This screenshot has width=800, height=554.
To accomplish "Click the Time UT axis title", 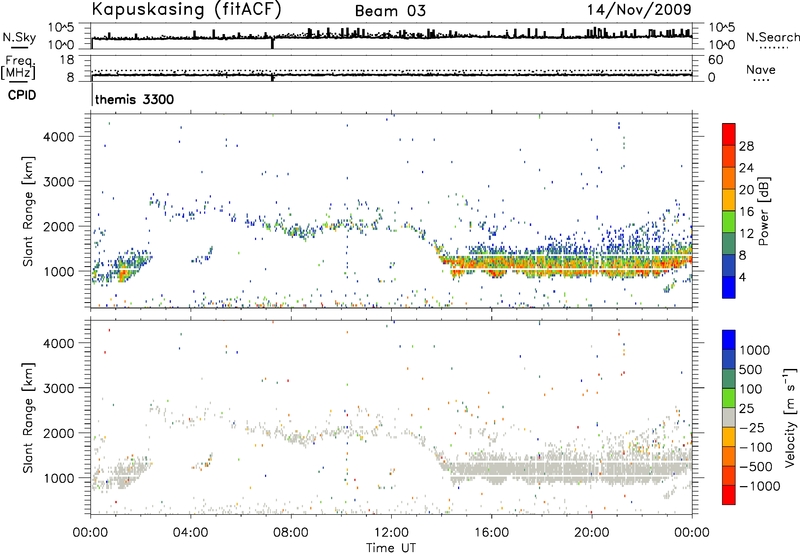I will (391, 548).
